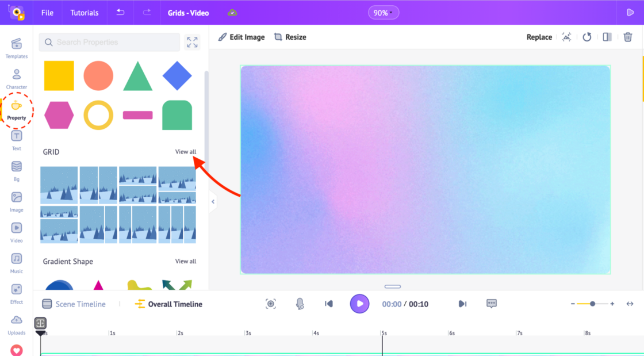Select the Text tool in sidebar

pyautogui.click(x=17, y=140)
